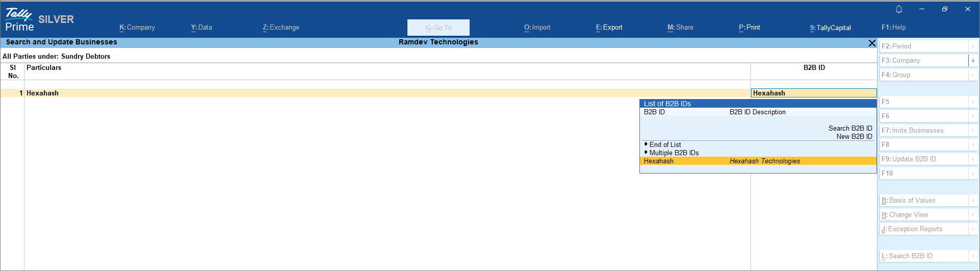Close the Search and Update Businesses report
The width and height of the screenshot is (980, 271).
(x=872, y=43)
